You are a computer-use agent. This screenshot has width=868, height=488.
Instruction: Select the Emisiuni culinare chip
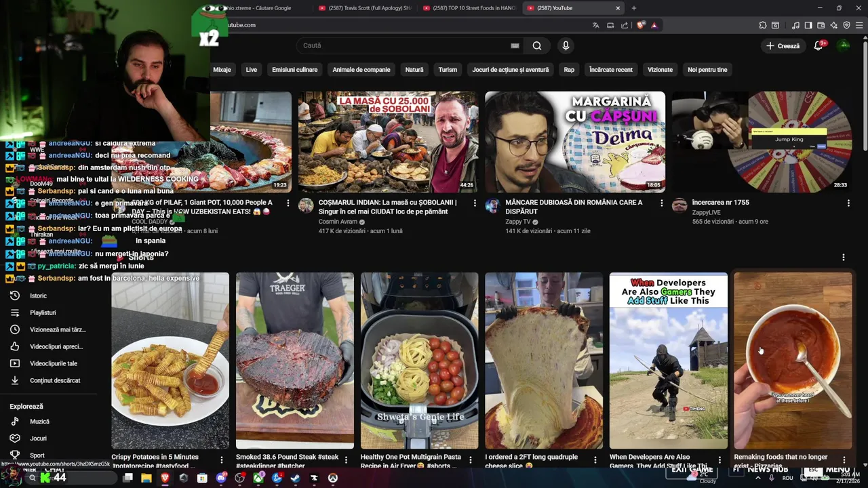[x=294, y=69]
